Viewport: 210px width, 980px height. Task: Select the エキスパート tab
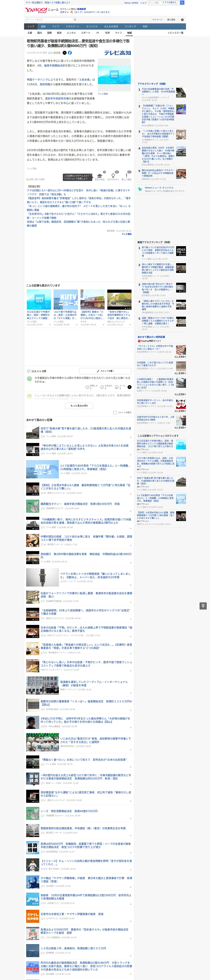(x=72, y=26)
